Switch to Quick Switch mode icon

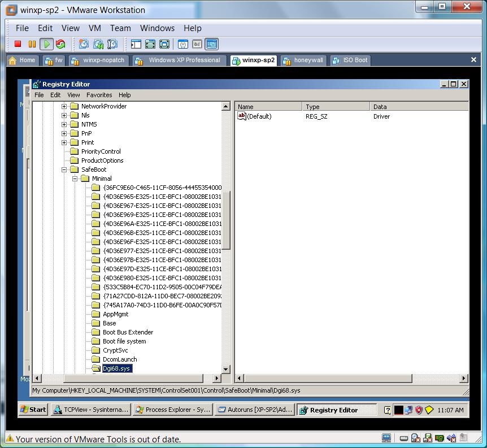(x=150, y=44)
